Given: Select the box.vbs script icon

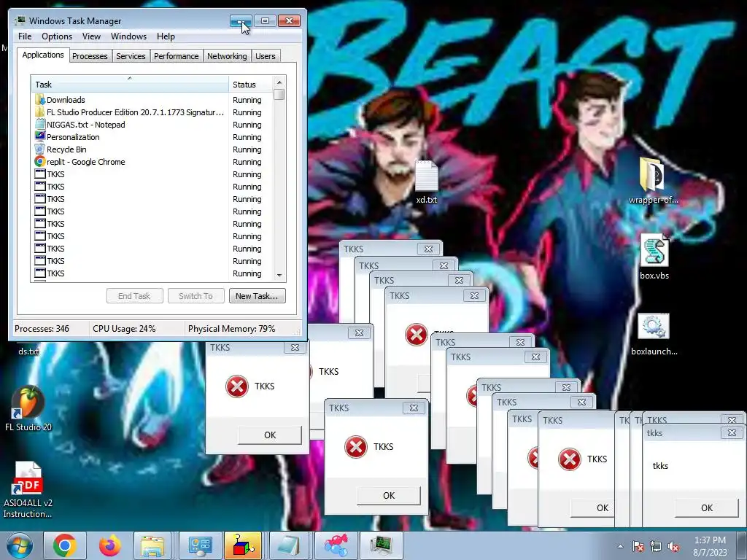Looking at the screenshot, I should point(654,257).
